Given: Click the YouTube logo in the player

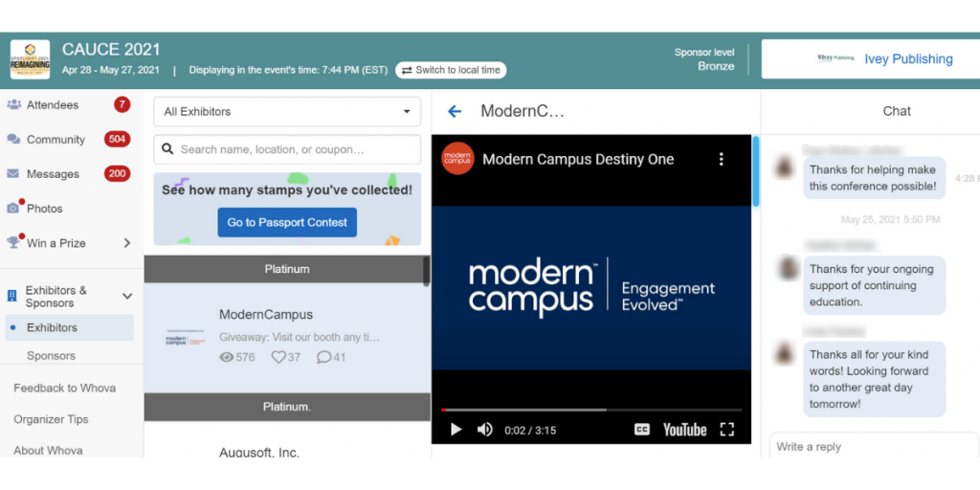Looking at the screenshot, I should click(684, 430).
